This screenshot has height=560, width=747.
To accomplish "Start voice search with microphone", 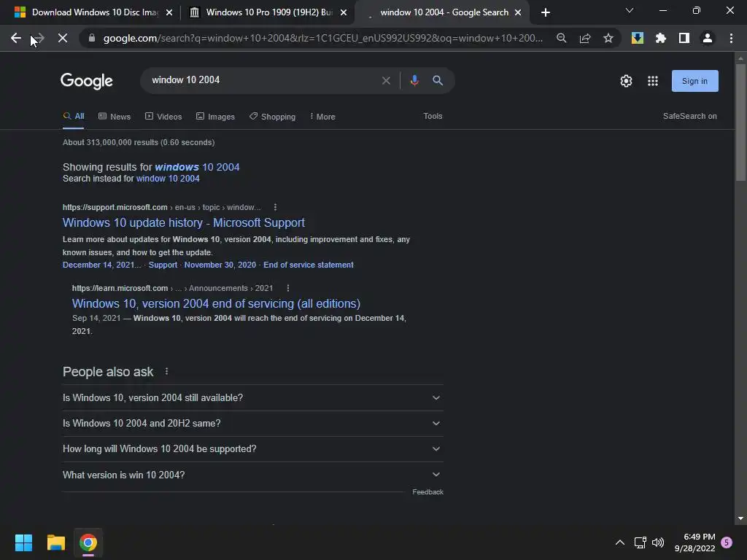I will coord(414,80).
